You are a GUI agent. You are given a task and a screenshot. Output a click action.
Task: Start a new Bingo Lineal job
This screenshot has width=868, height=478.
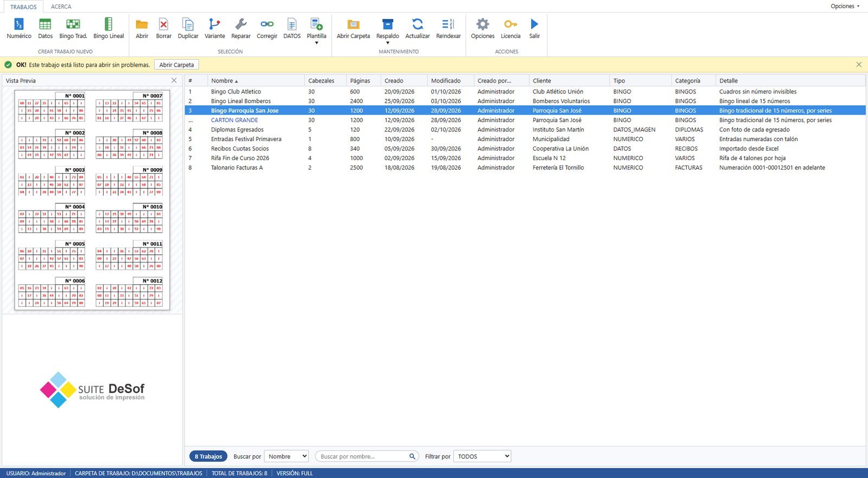pyautogui.click(x=108, y=28)
